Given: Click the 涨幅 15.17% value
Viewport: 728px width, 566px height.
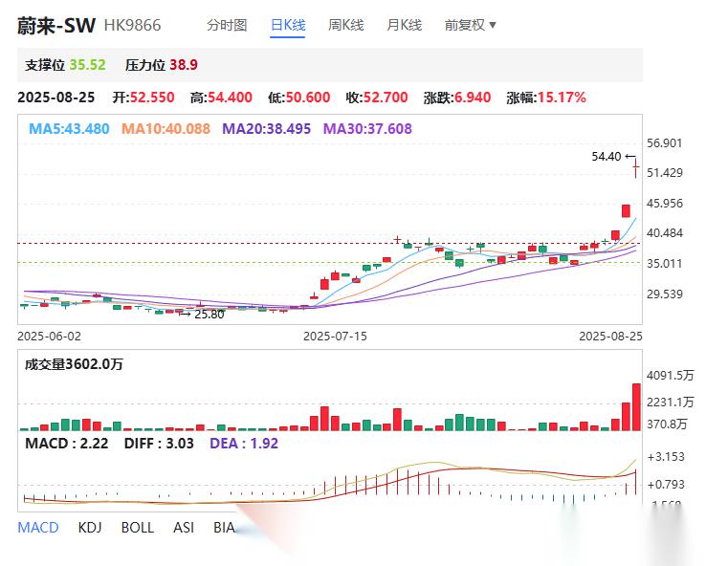Looking at the screenshot, I should pos(562,98).
